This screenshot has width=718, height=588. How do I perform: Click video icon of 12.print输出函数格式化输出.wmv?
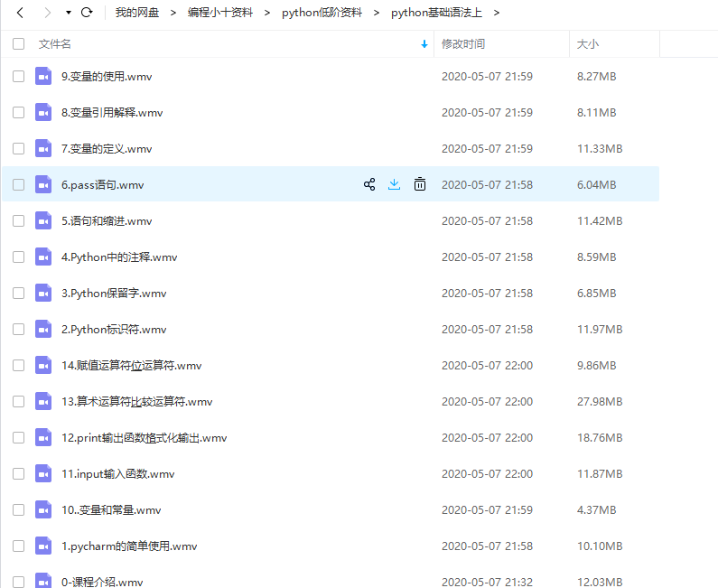click(43, 438)
